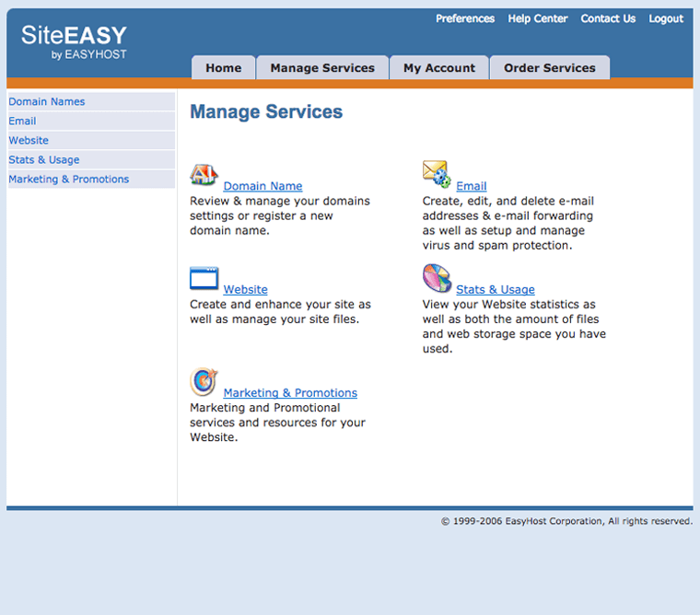
Task: Open the Help Center link
Action: pos(538,18)
